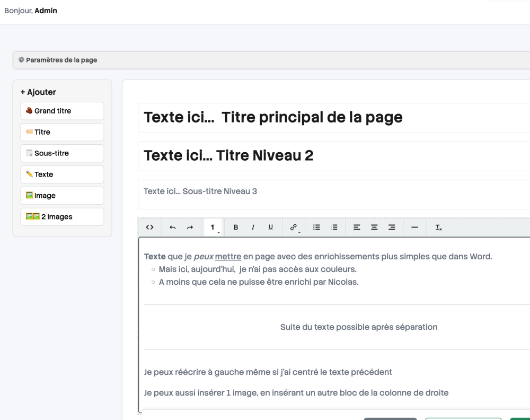Align text to the left

[x=357, y=227]
